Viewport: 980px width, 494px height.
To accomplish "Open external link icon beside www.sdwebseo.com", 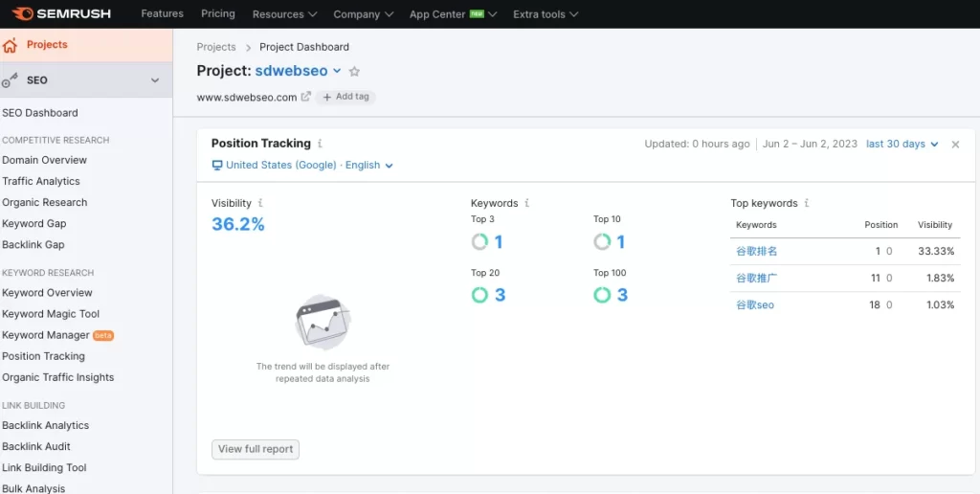I will [x=305, y=97].
